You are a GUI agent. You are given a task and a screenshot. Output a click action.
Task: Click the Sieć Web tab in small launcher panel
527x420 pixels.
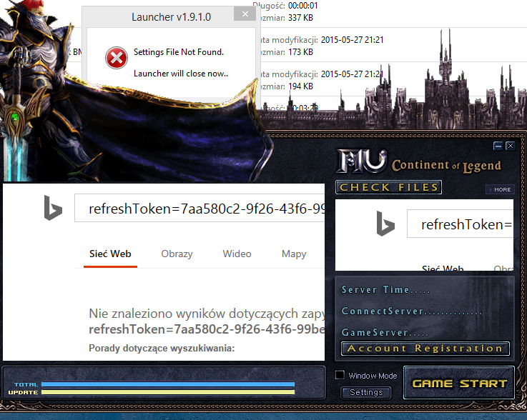pyautogui.click(x=443, y=269)
